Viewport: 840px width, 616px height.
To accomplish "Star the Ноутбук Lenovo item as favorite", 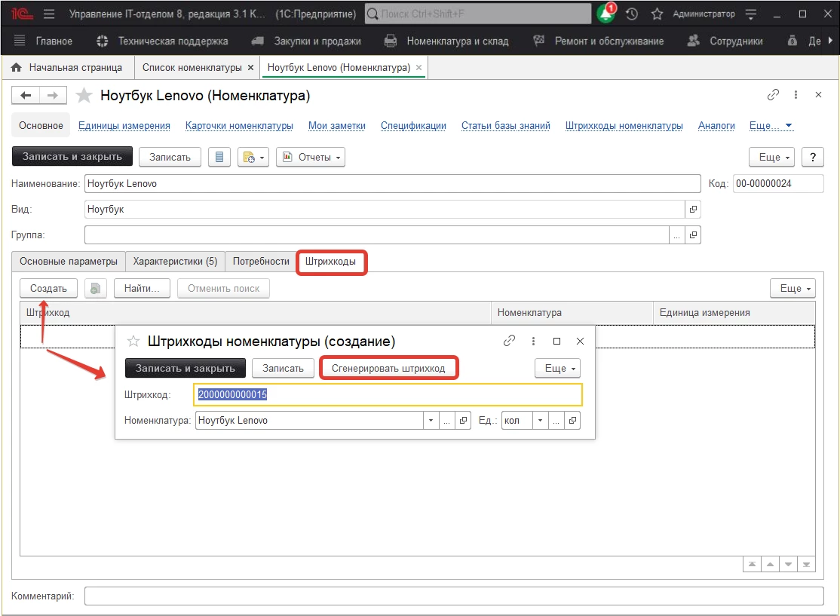I will pos(85,96).
